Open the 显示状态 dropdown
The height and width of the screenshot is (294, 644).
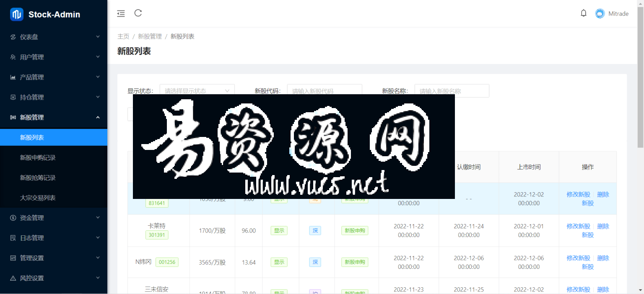point(197,90)
